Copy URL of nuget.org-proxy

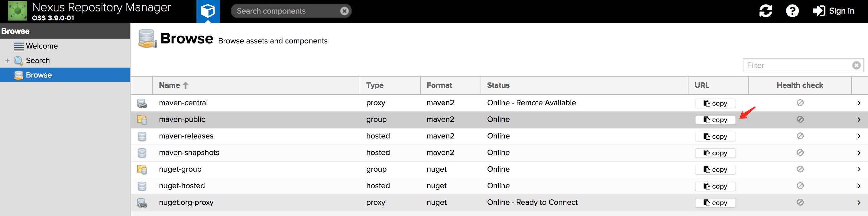(715, 203)
